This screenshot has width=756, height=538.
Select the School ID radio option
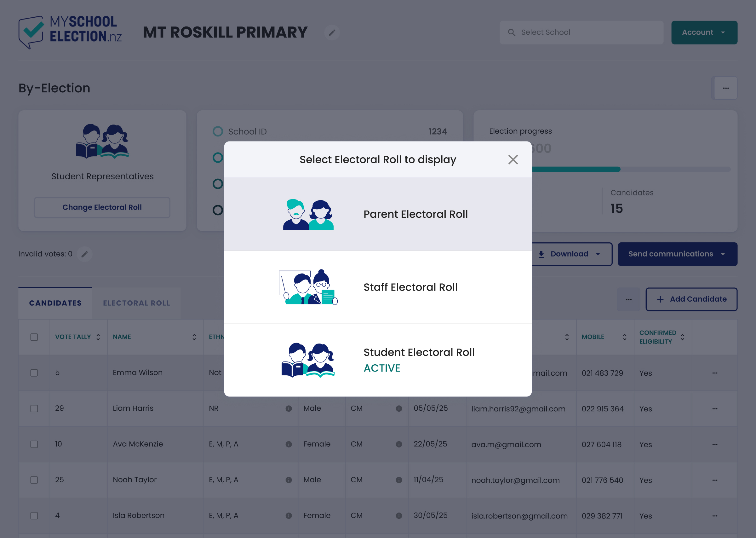click(x=218, y=131)
